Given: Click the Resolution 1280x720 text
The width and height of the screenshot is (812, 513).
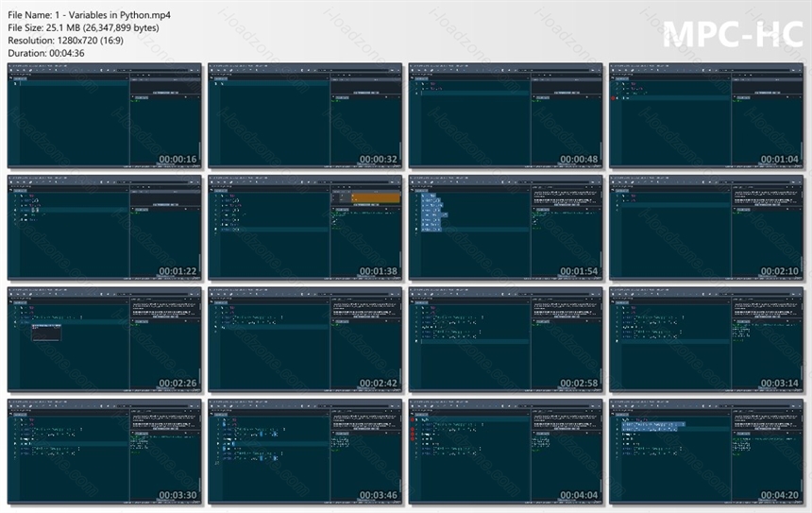Looking at the screenshot, I should coord(66,41).
